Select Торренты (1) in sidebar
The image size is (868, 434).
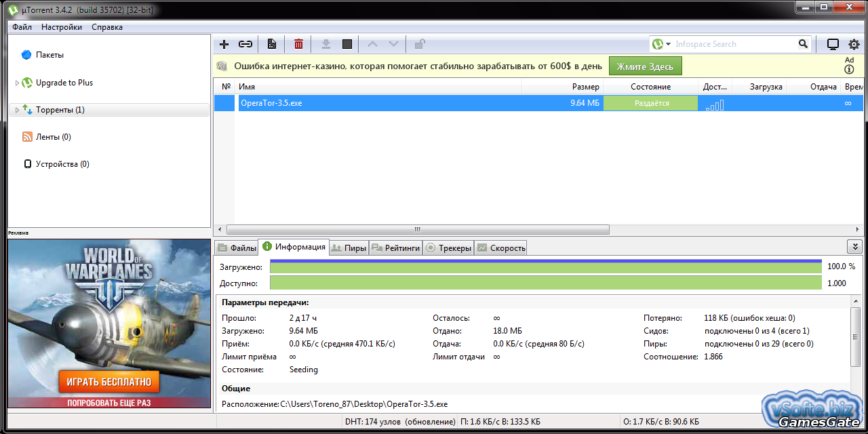(60, 110)
